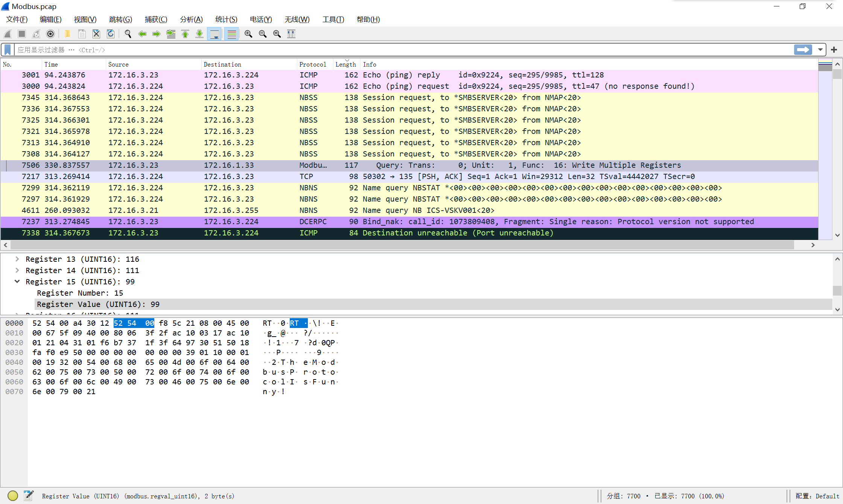Image resolution: width=843 pixels, height=504 pixels.
Task: Go to the first packet
Action: [x=185, y=34]
